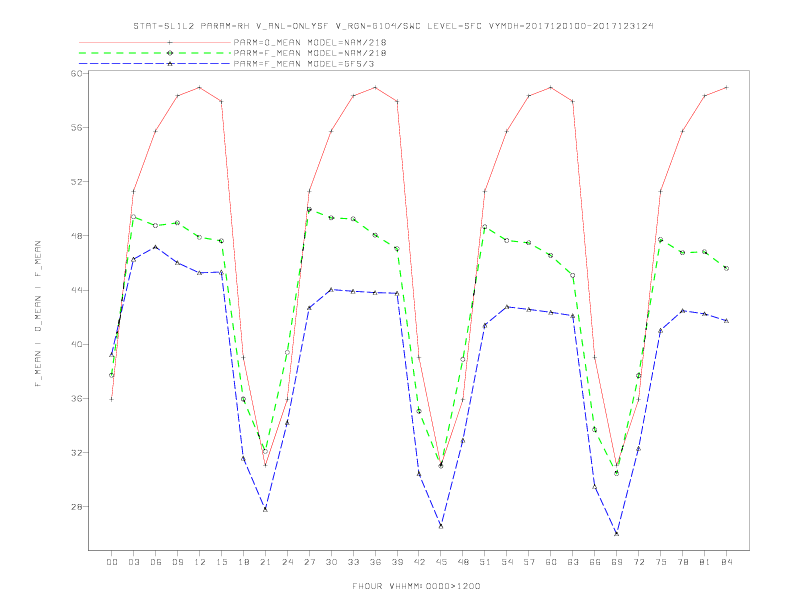
Task: Click the x-axis tick label 27
Action: click(309, 562)
